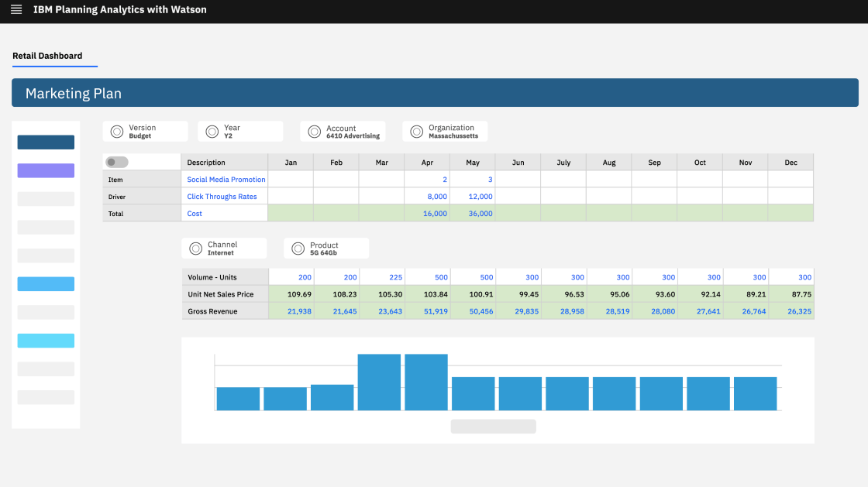The image size is (868, 487).
Task: Click the Description column header
Action: (225, 163)
